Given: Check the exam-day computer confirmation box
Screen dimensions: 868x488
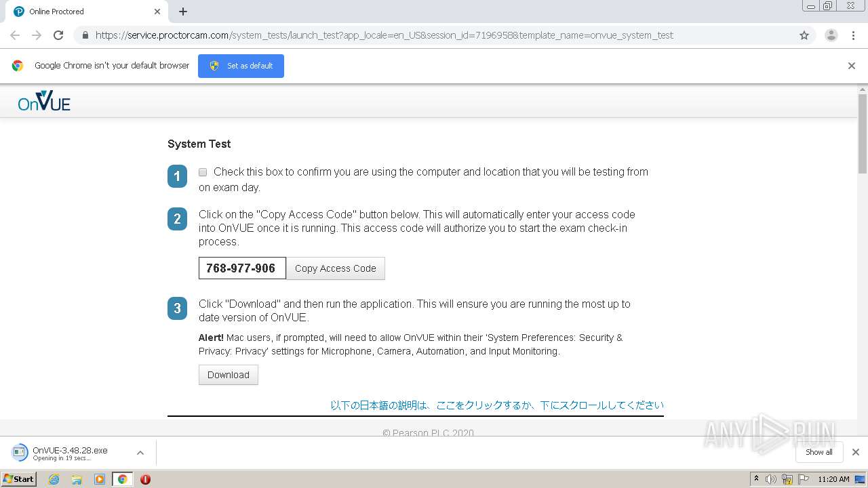Looking at the screenshot, I should pos(203,172).
